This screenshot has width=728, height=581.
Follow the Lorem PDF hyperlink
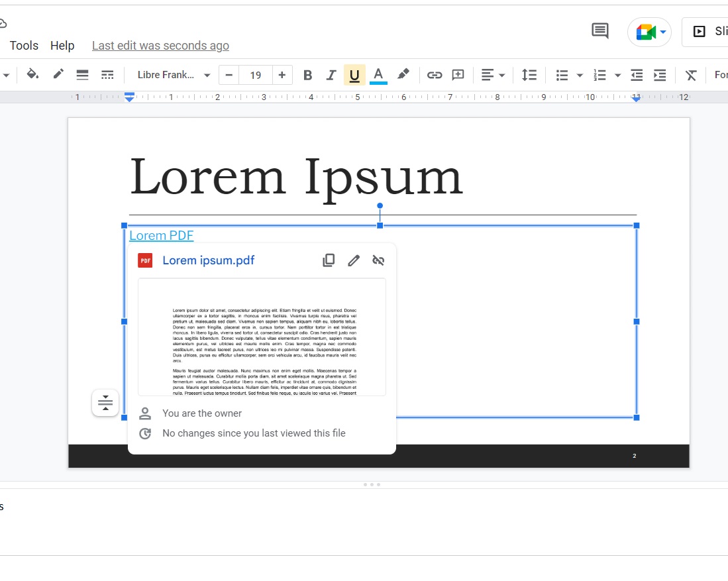point(161,235)
